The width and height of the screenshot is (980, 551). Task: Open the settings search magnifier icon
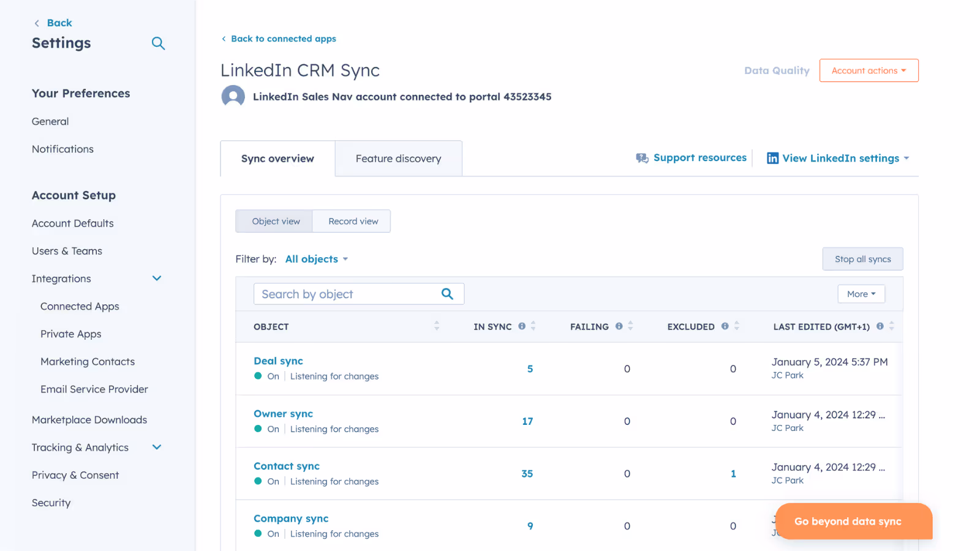pos(158,43)
